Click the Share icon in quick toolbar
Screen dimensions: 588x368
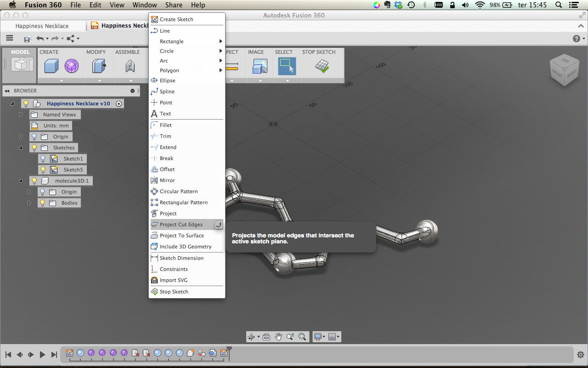tap(71, 39)
